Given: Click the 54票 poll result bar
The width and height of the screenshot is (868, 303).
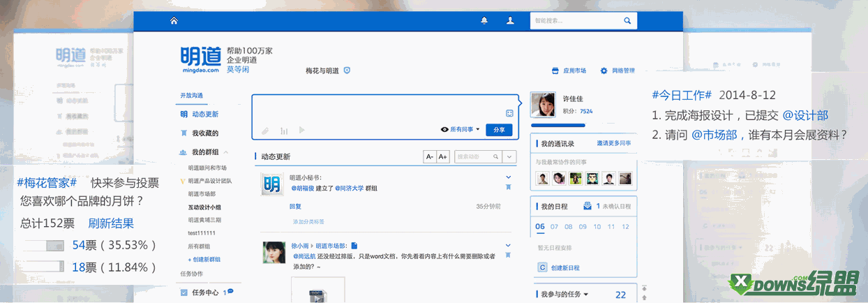Looking at the screenshot, I should (x=43, y=246).
